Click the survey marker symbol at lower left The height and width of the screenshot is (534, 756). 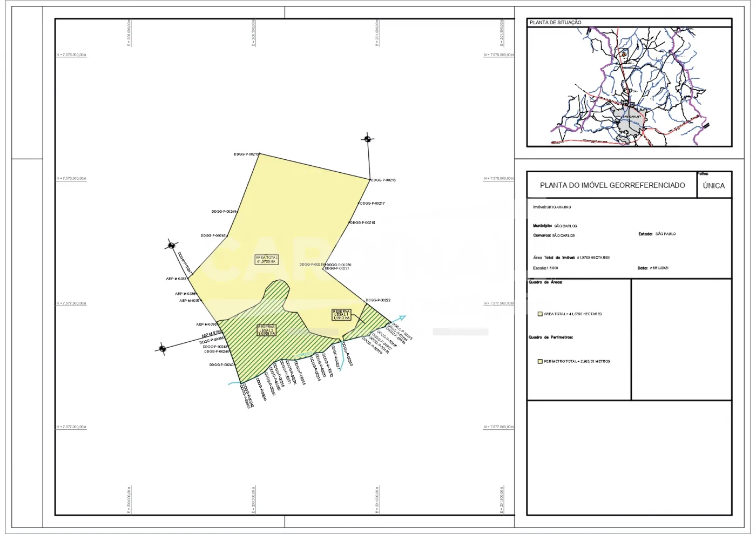(162, 349)
